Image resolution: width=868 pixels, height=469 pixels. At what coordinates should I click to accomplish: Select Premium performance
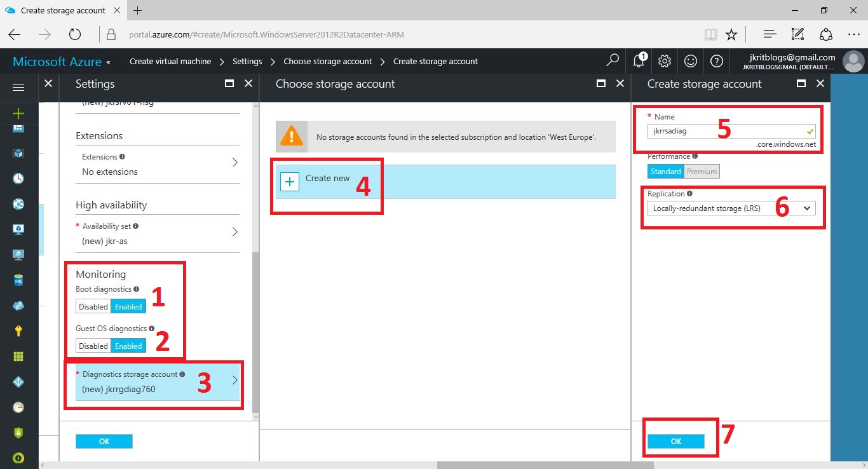pyautogui.click(x=702, y=172)
